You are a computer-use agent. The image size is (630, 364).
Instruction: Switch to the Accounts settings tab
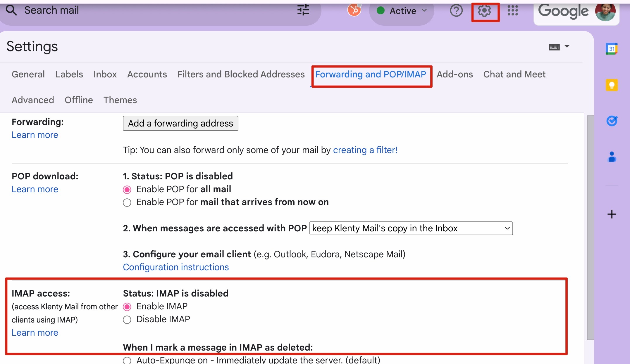coord(147,74)
